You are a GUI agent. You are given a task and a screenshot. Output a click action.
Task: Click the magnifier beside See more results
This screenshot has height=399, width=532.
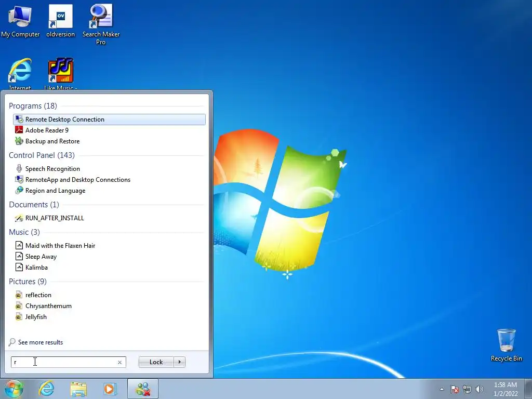coord(12,342)
